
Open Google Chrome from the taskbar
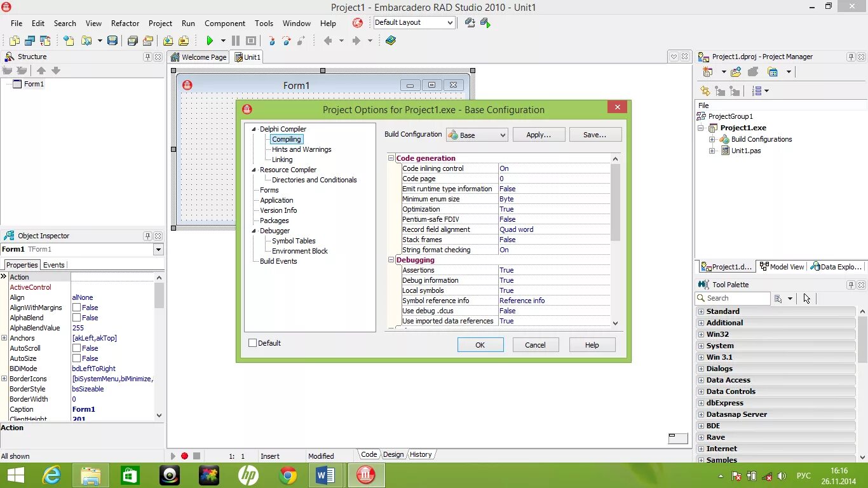click(x=288, y=475)
